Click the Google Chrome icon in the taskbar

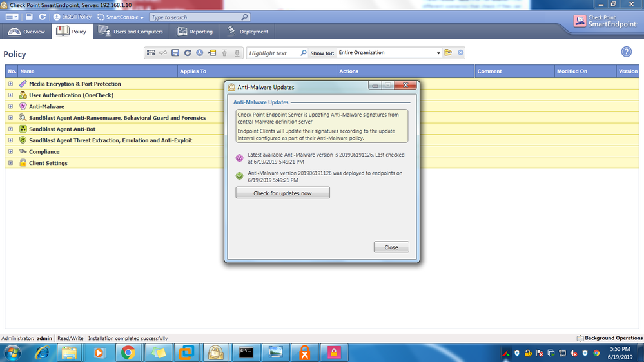[128, 352]
